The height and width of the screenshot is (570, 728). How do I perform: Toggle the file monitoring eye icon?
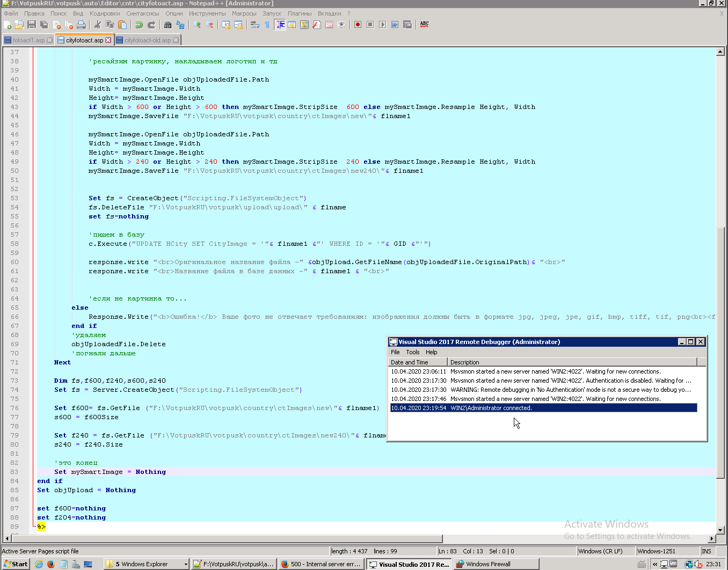341,25
